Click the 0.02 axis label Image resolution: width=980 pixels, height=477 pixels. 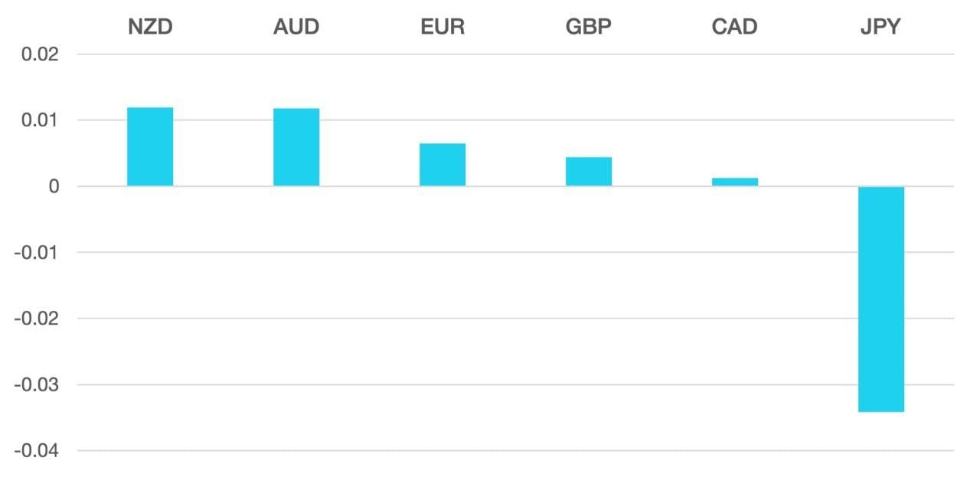[x=38, y=54]
